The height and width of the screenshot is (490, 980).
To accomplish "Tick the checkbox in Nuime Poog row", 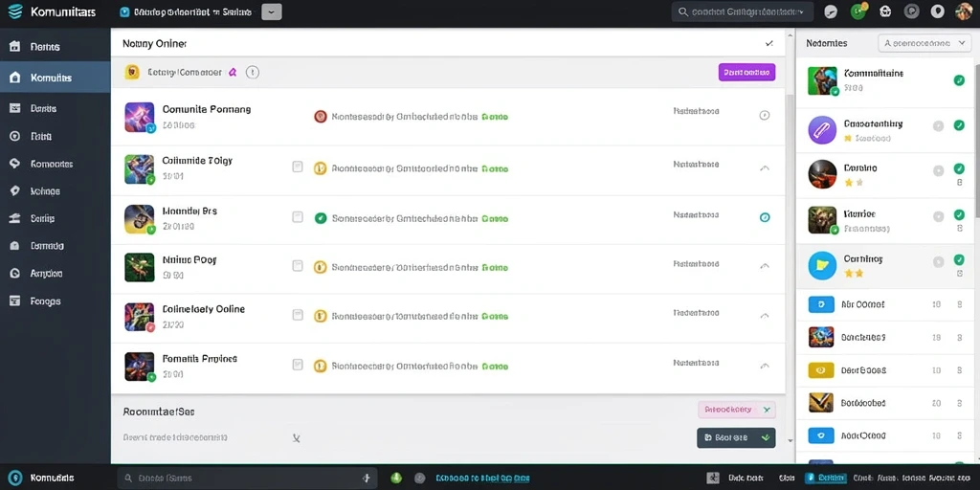I will (x=298, y=266).
